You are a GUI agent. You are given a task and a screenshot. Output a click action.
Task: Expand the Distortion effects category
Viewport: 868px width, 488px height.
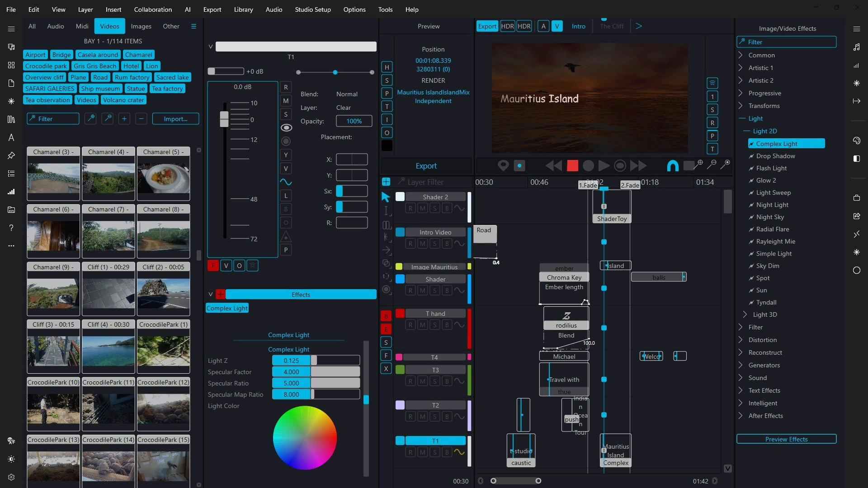(x=741, y=340)
